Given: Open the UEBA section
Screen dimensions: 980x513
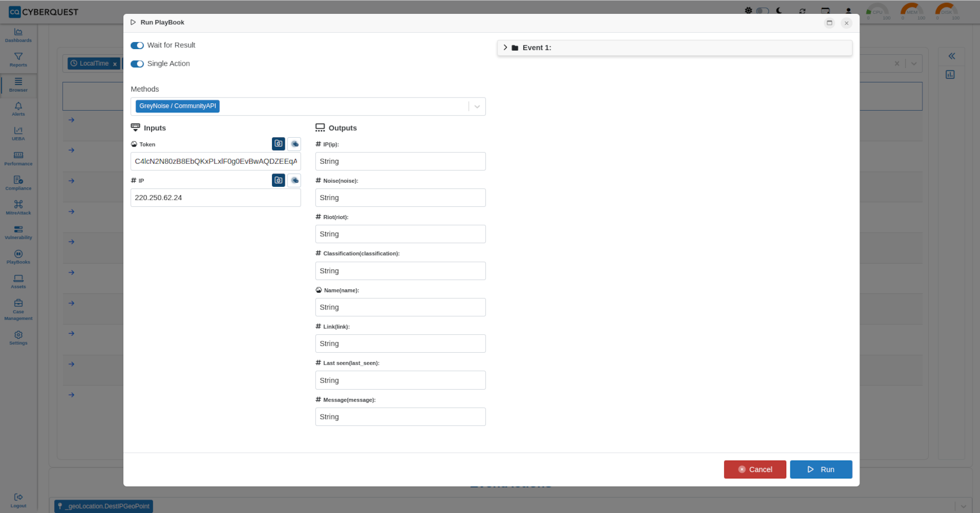Looking at the screenshot, I should [x=18, y=134].
